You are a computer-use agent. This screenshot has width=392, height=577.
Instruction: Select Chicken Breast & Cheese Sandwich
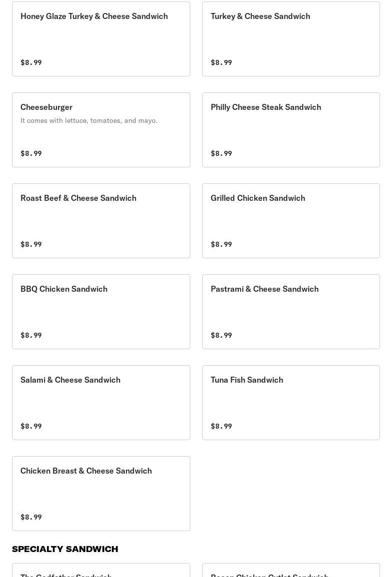(101, 494)
